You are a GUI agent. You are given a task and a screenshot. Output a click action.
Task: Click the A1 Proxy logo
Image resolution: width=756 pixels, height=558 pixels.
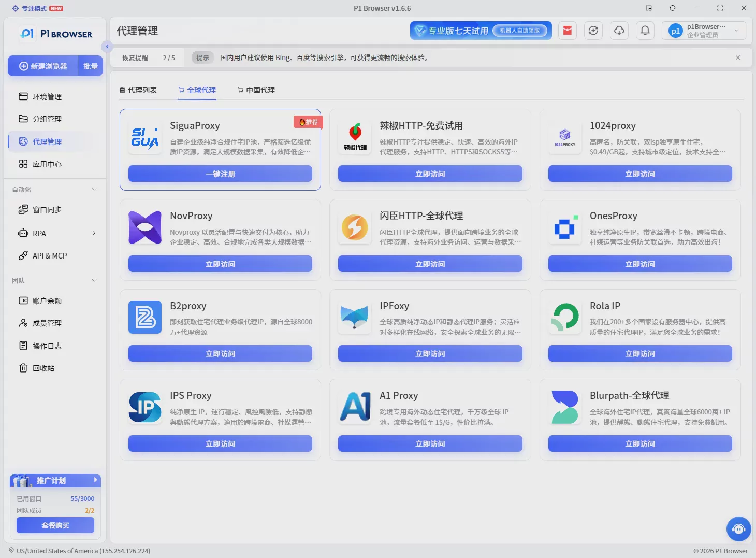pos(355,407)
